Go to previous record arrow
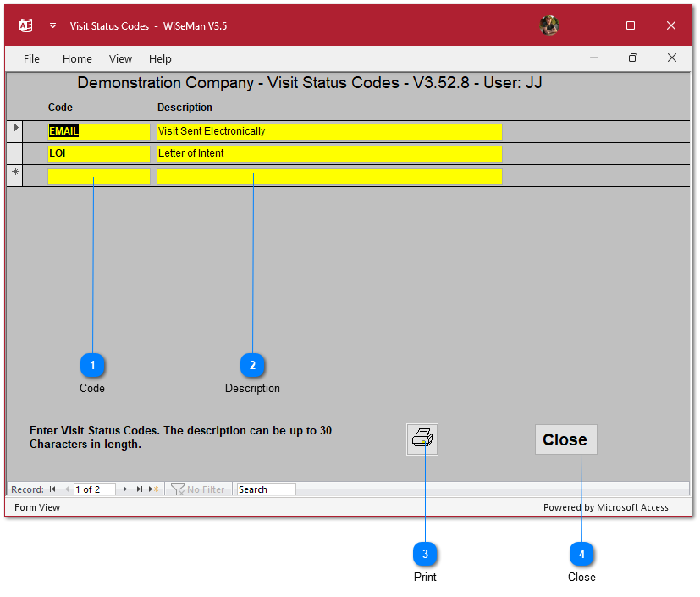This screenshot has height=597, width=700. click(x=67, y=489)
